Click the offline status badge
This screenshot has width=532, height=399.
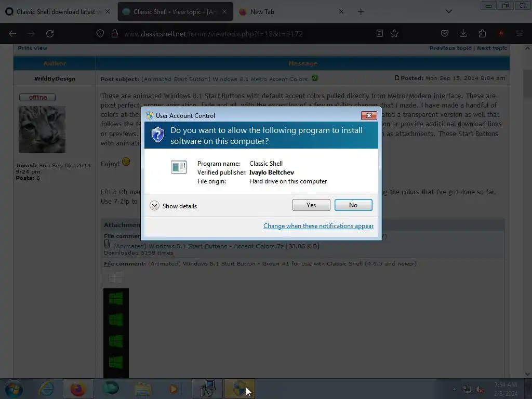(x=37, y=97)
